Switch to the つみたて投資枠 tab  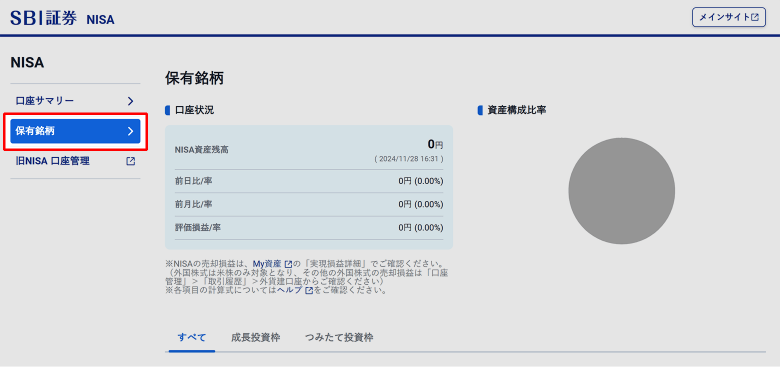click(339, 338)
